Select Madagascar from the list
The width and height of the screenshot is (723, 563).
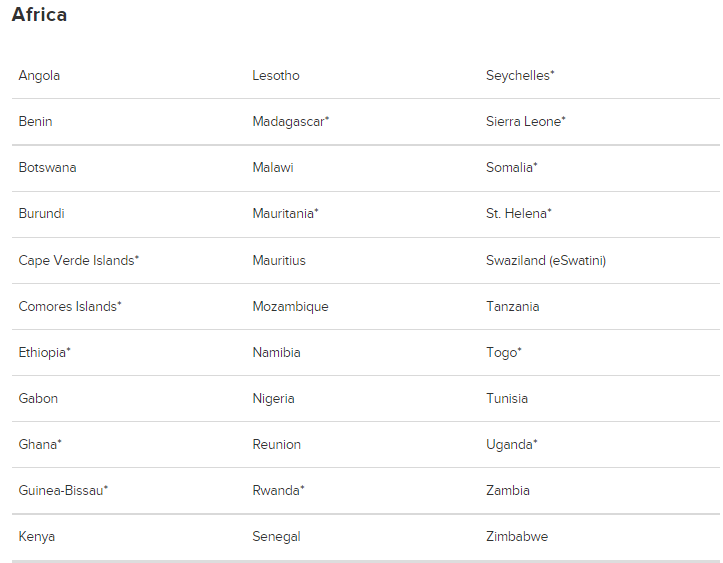290,122
